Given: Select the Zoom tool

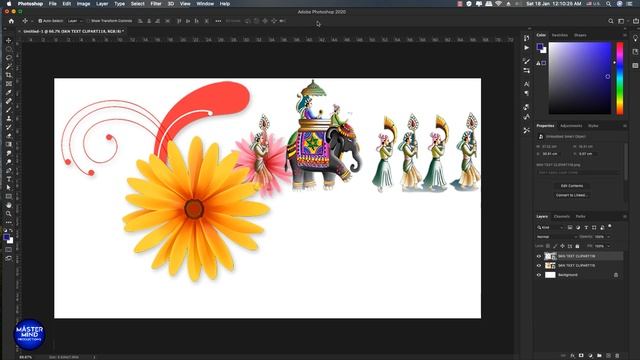Looking at the screenshot, I should click(9, 213).
